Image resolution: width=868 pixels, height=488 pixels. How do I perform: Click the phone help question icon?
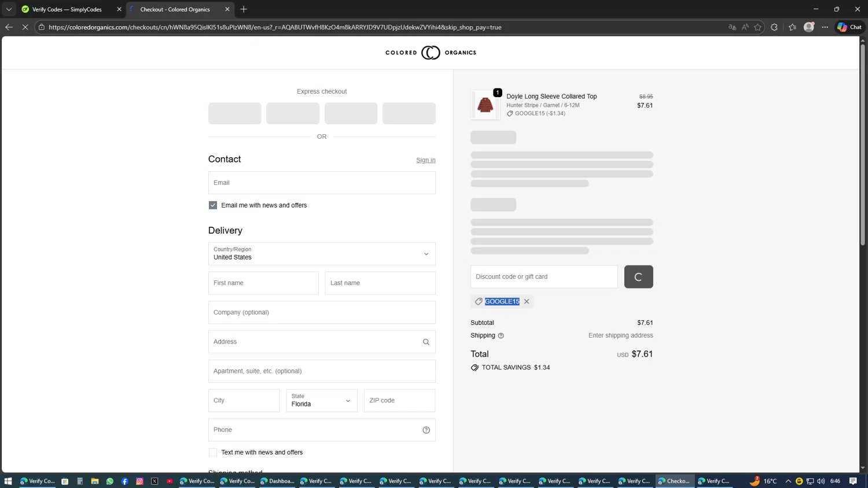point(426,430)
